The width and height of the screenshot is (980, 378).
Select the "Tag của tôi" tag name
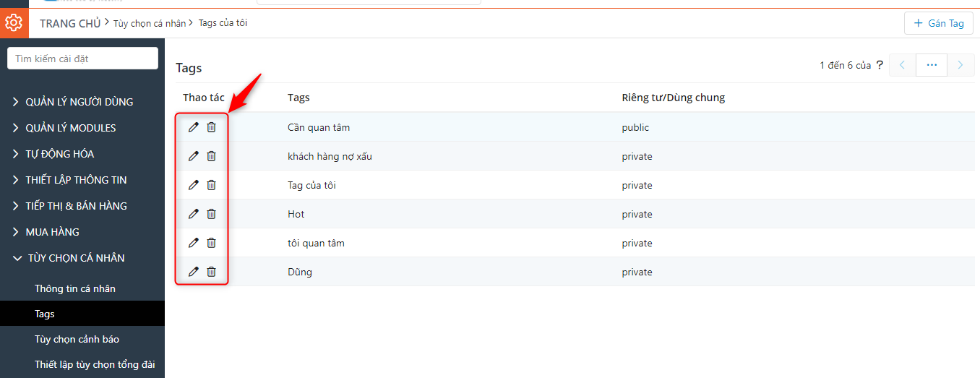pyautogui.click(x=311, y=185)
